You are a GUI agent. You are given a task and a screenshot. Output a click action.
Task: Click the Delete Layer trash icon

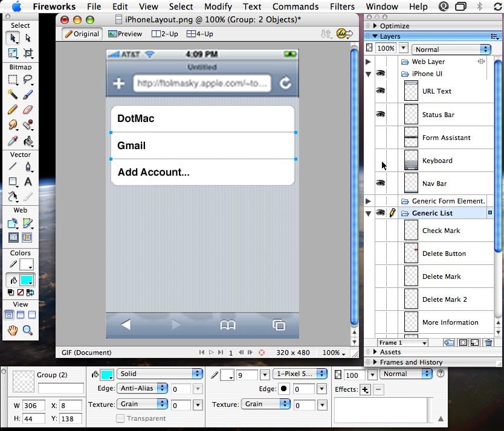tap(488, 342)
